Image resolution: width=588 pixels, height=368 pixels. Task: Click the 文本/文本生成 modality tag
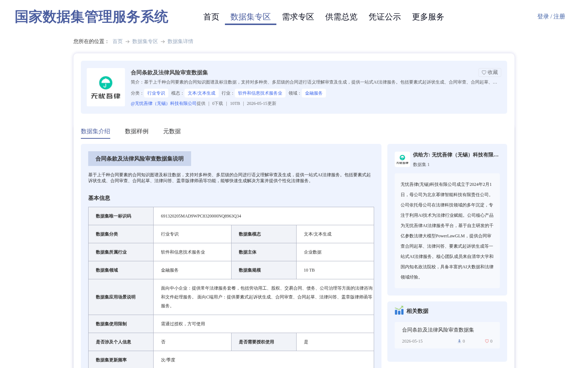click(x=201, y=93)
